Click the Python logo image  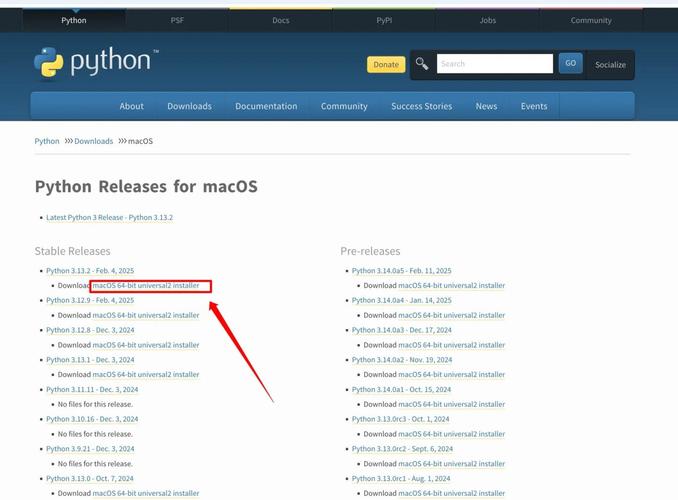pyautogui.click(x=96, y=62)
